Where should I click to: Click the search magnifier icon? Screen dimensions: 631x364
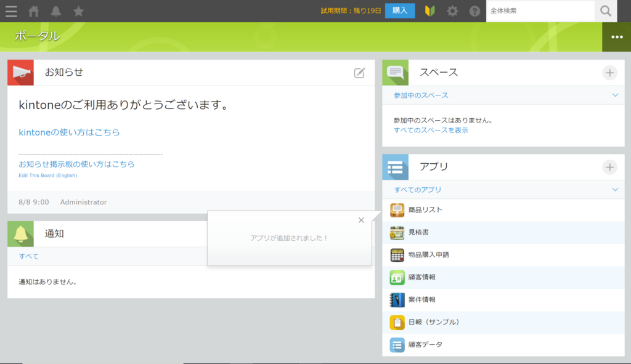pos(606,11)
